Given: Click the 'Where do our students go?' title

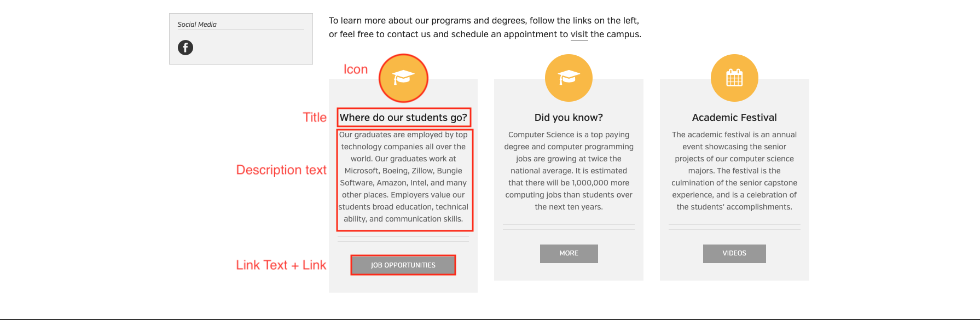Looking at the screenshot, I should click(403, 118).
